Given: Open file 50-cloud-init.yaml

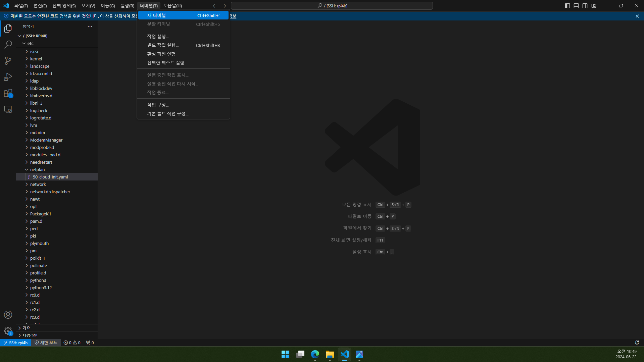Looking at the screenshot, I should [57, 177].
